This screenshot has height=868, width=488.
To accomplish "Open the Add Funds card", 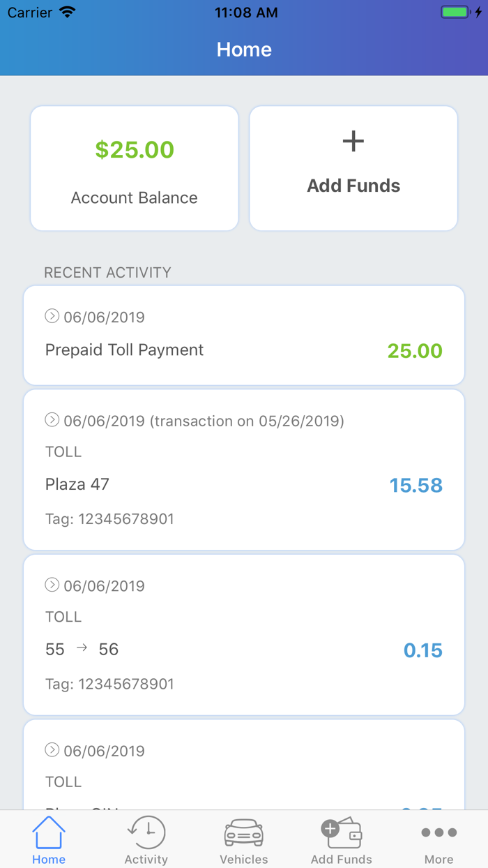I will 353,168.
